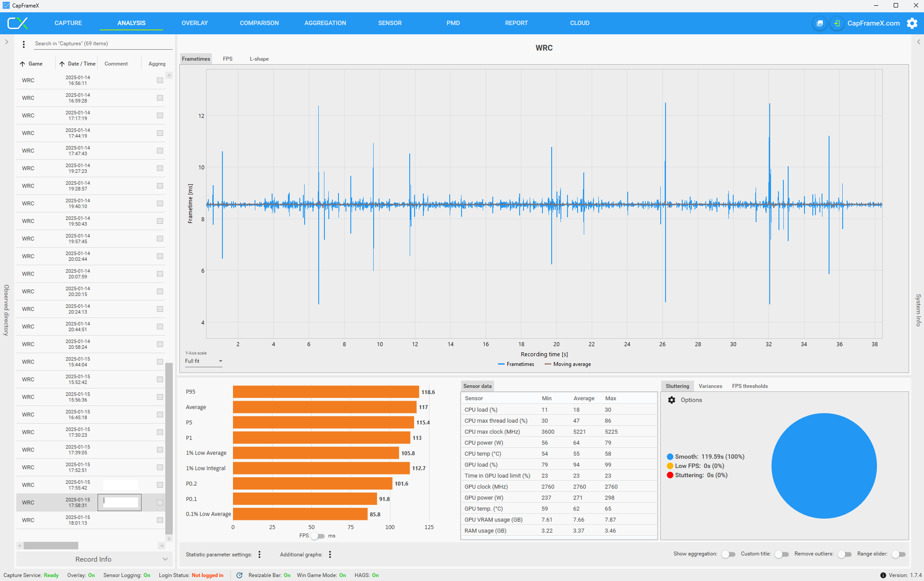Click the refresh icon in status bar
The image size is (924, 581).
click(x=240, y=575)
